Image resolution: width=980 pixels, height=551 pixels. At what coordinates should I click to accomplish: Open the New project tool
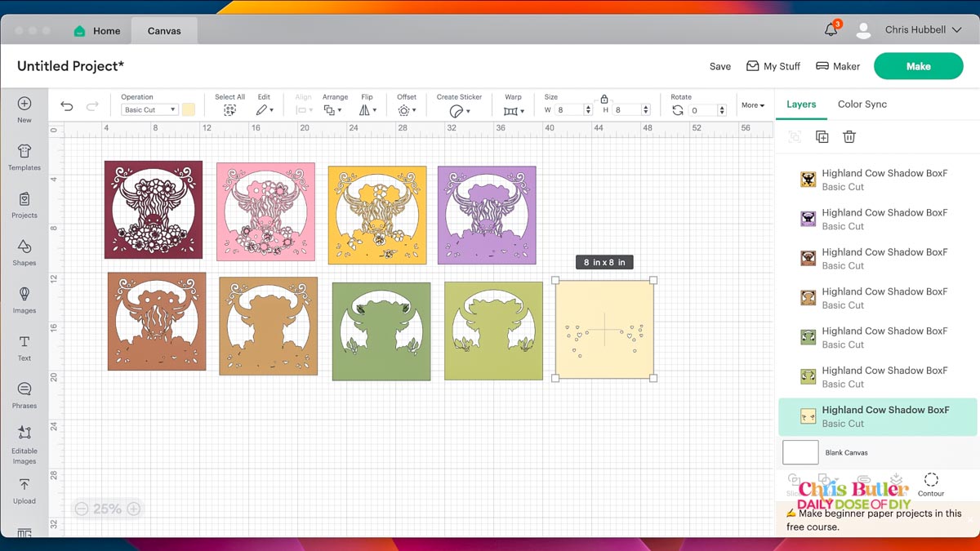pyautogui.click(x=24, y=109)
